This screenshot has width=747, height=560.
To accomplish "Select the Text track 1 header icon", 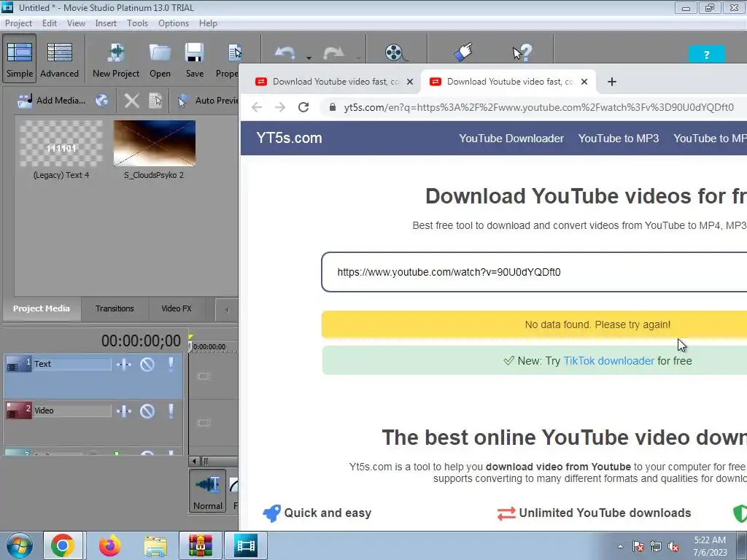I will (x=18, y=364).
